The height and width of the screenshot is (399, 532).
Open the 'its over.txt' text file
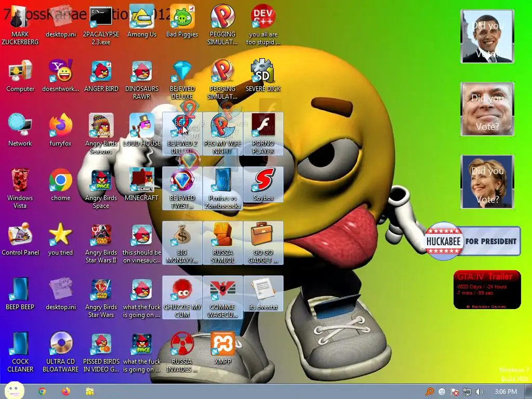click(x=263, y=295)
